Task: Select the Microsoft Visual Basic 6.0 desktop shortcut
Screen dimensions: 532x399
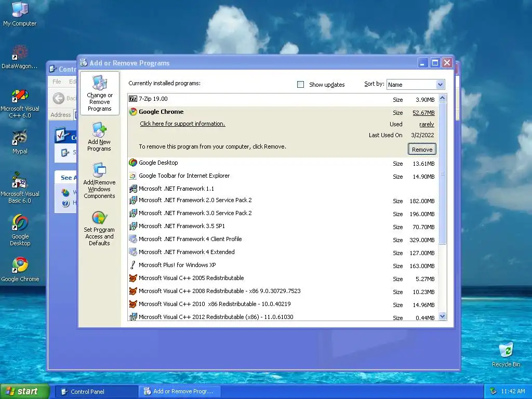Action: click(x=20, y=188)
